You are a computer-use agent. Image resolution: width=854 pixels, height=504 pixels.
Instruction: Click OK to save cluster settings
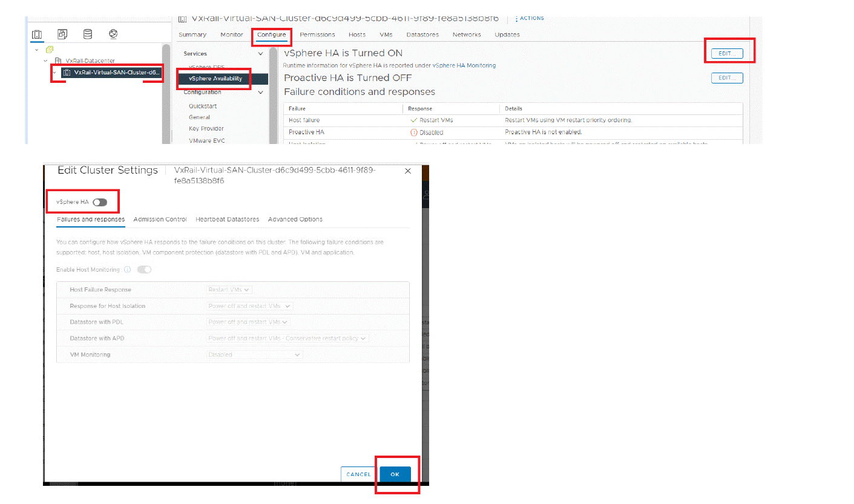click(x=396, y=474)
